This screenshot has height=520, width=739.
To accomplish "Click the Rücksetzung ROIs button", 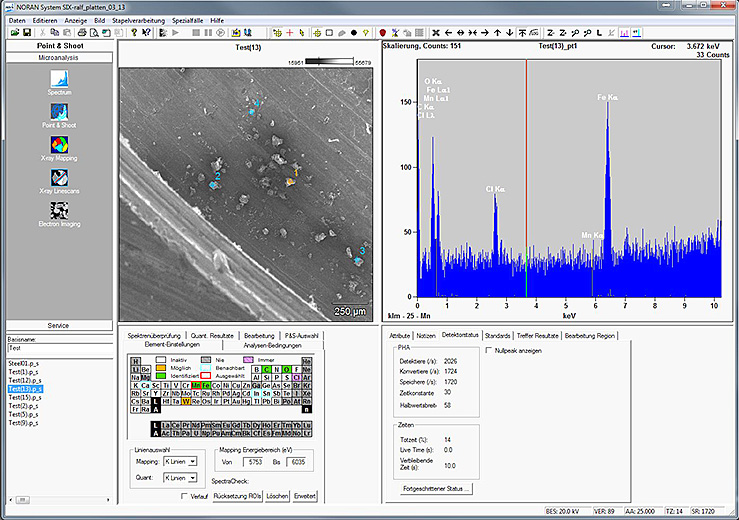I will [237, 496].
